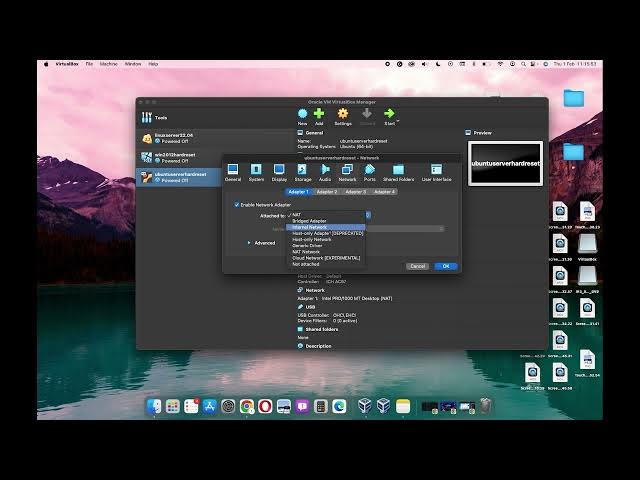This screenshot has width=640, height=480.
Task: Open the Tools icon in sidebar
Action: [147, 118]
